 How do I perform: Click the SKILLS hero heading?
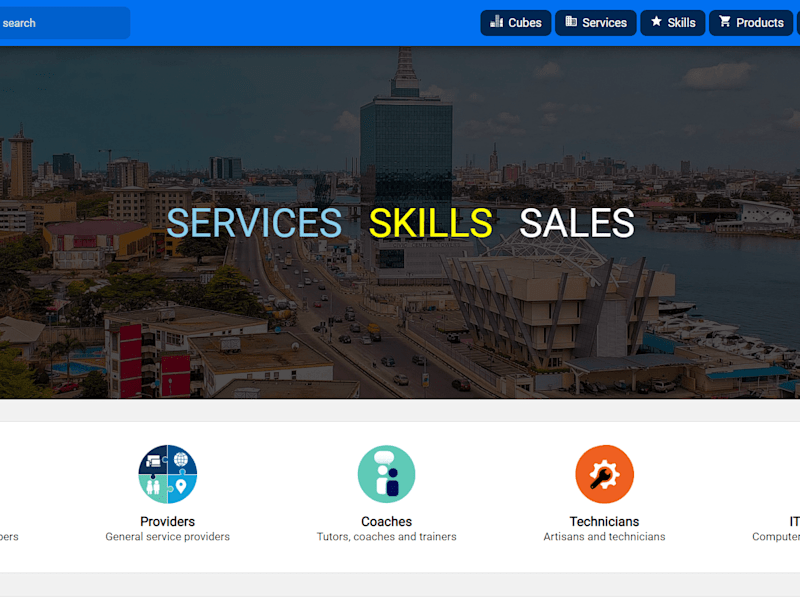point(431,223)
